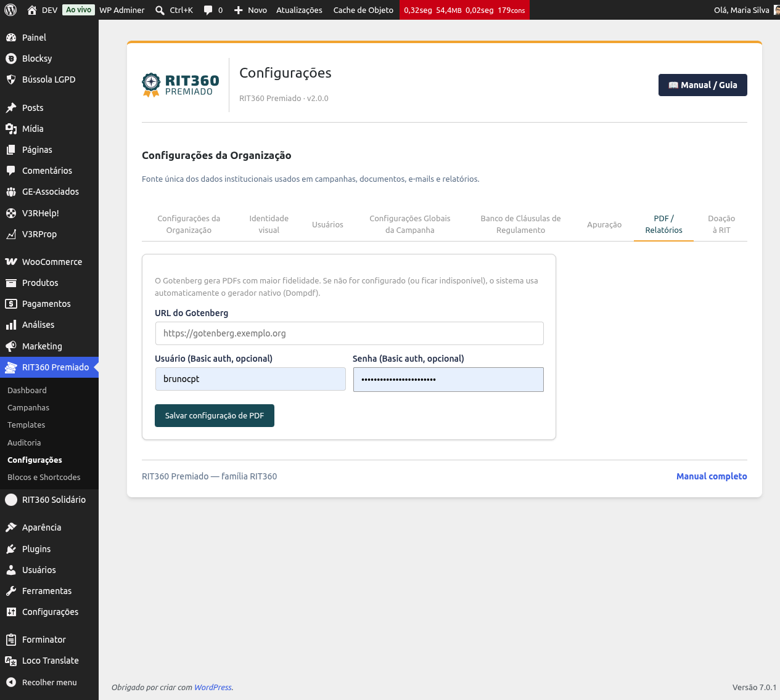Follow the WordPress link in footer
Screen dimensions: 780x700
click(213, 687)
